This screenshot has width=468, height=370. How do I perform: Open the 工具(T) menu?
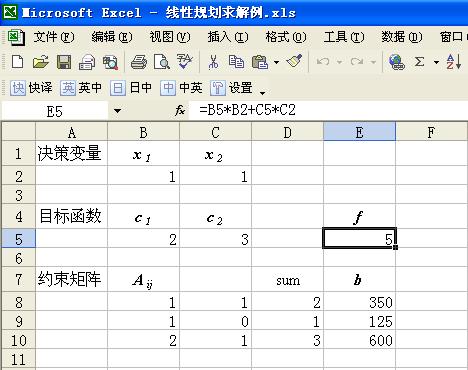(x=344, y=37)
